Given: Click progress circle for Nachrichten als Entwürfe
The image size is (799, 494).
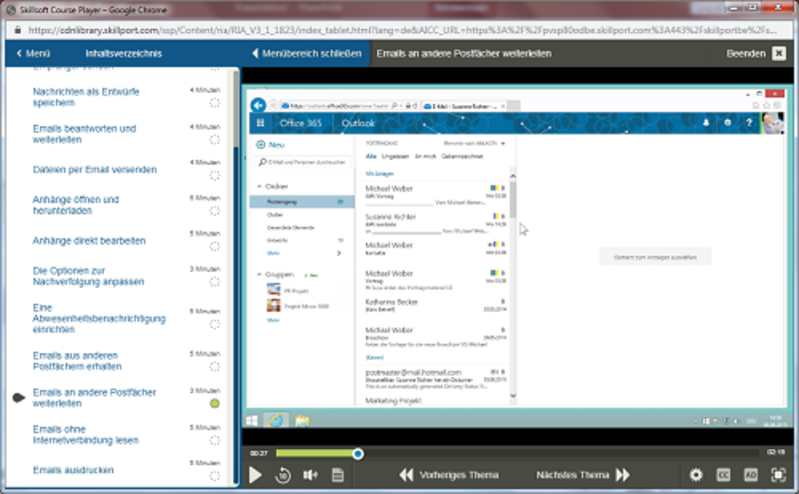Looking at the screenshot, I should point(215,102).
